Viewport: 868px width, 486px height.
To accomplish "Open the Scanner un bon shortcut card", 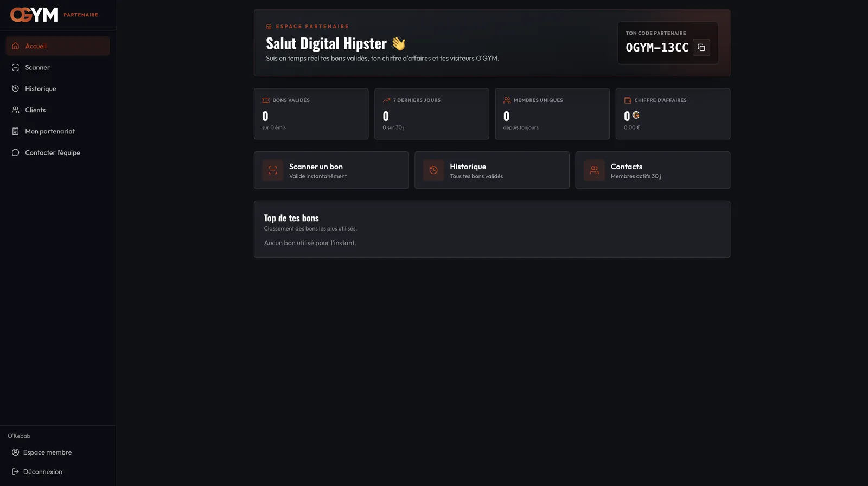I will tap(331, 170).
